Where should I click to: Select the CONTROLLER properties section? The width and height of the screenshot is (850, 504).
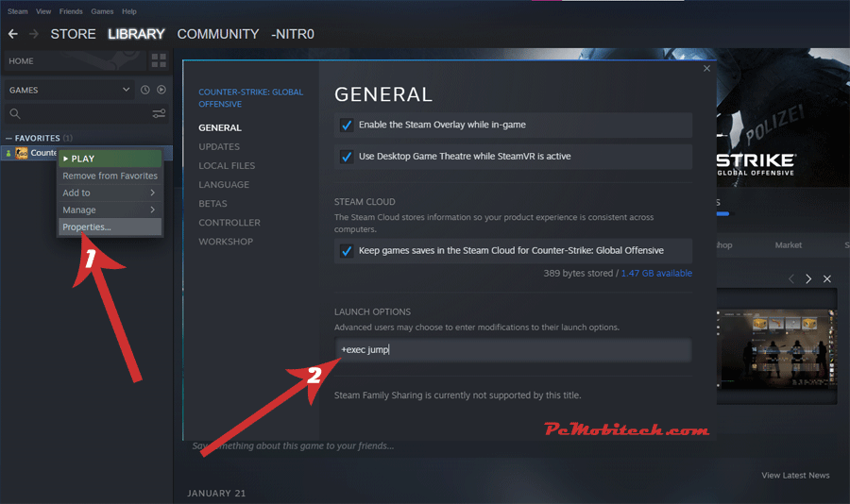(229, 223)
